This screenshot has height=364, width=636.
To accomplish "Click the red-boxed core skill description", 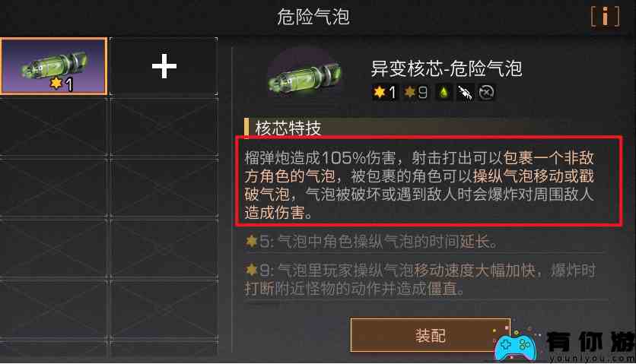I will (x=429, y=181).
